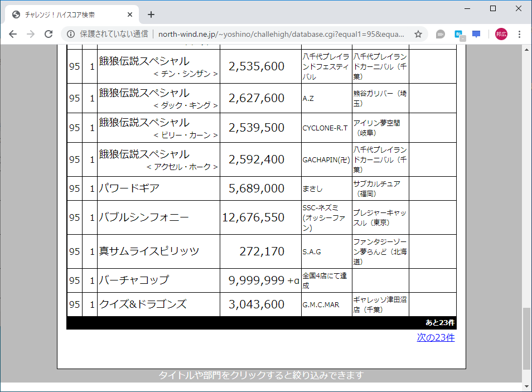Open the blue speech bubble extension
The height and width of the screenshot is (392, 532).
[476, 34]
